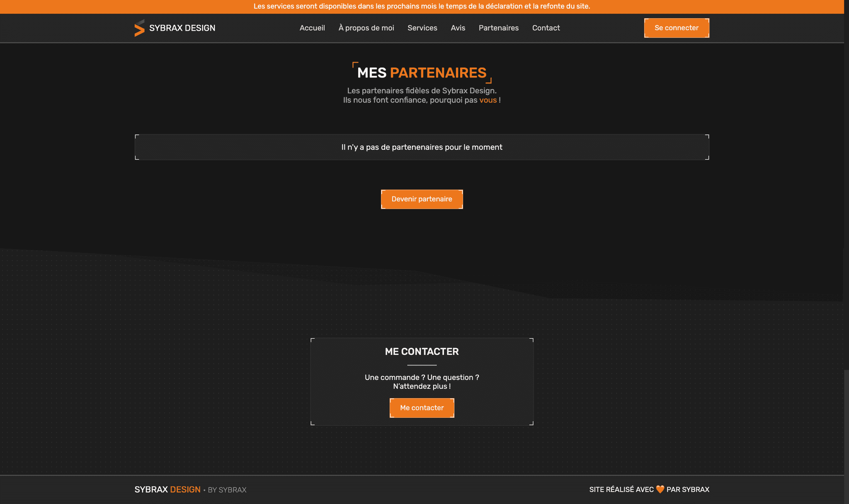Screen dimensions: 849x504
Task: Click the orange 'vous' highlighted word
Action: [x=488, y=100]
